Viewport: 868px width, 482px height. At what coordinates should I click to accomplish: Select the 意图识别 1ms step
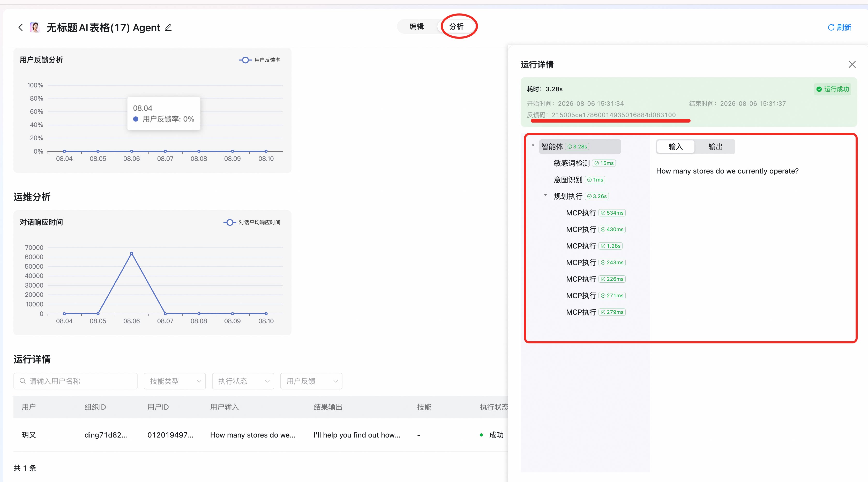tap(579, 179)
